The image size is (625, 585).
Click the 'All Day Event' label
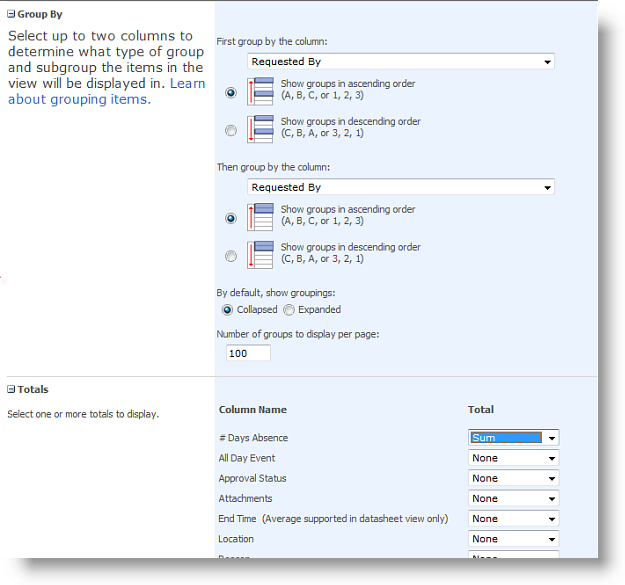pyautogui.click(x=247, y=458)
